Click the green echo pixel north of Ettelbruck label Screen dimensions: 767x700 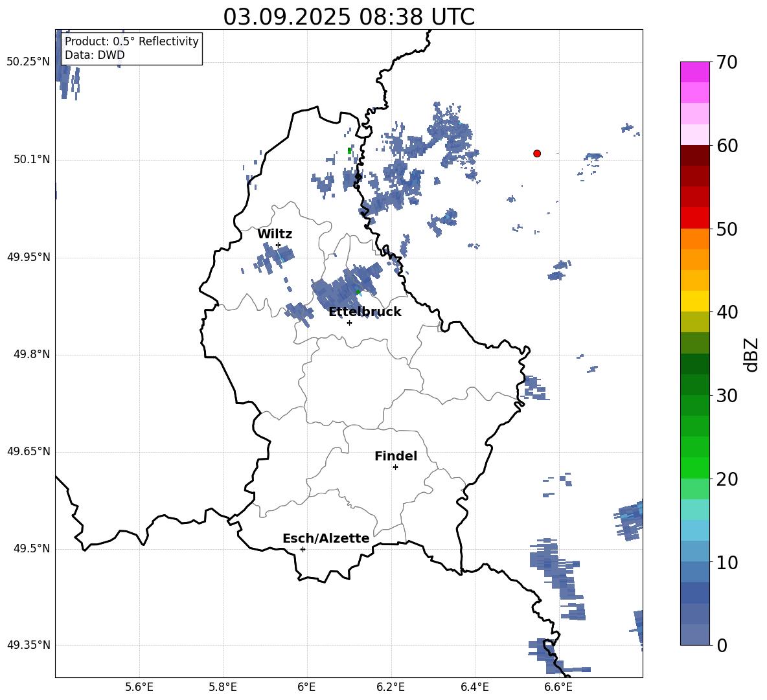coord(358,292)
